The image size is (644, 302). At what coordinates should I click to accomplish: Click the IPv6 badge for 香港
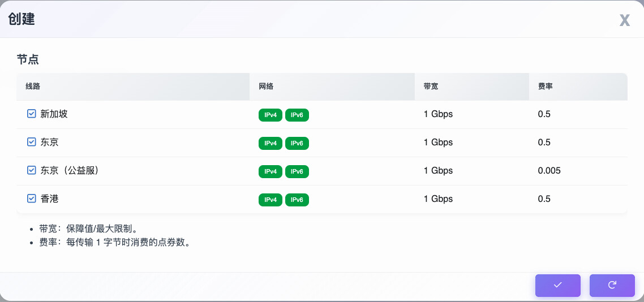pyautogui.click(x=297, y=200)
